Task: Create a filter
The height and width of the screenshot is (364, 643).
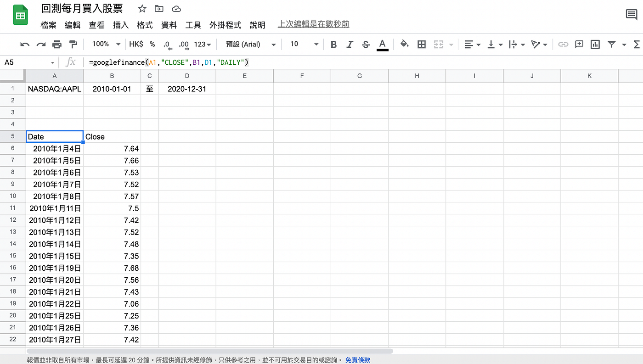Action: (611, 45)
